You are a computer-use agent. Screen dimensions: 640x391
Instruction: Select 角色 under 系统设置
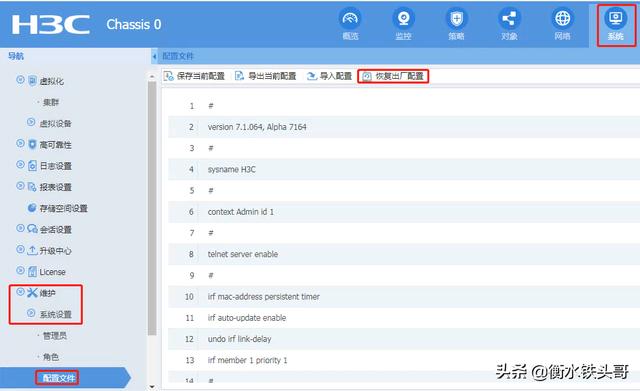[x=51, y=357]
